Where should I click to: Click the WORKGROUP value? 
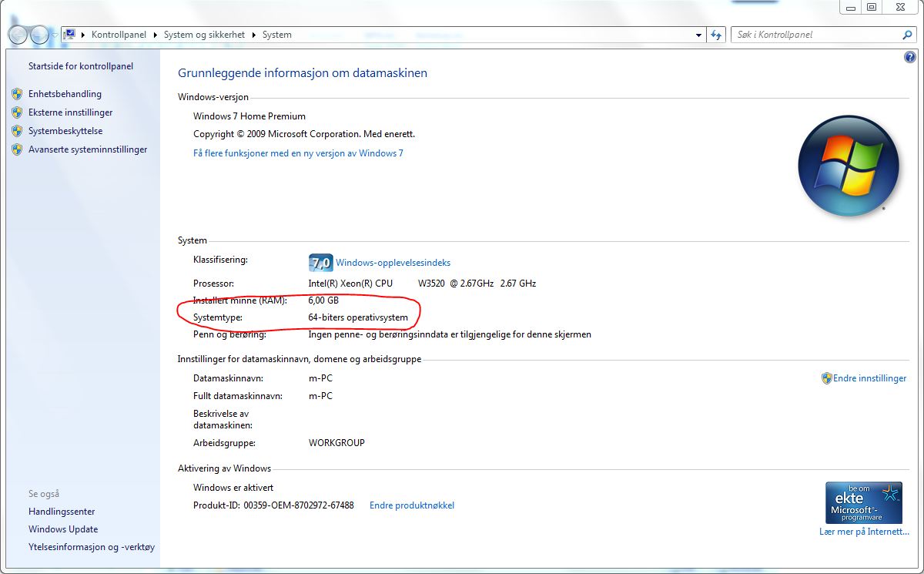click(336, 443)
